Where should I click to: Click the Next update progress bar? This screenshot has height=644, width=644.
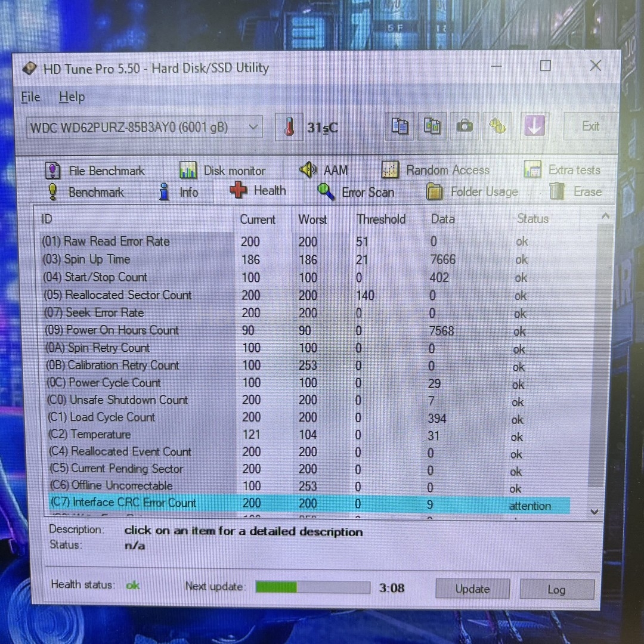(x=312, y=587)
